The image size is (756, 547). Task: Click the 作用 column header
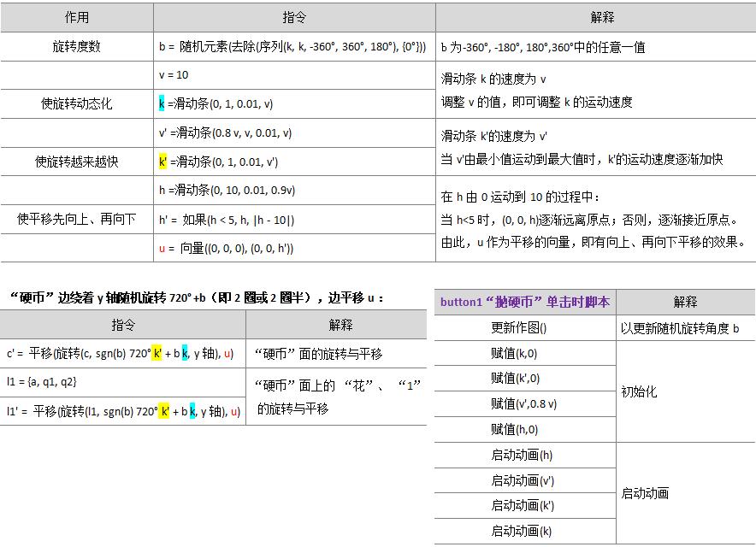click(x=75, y=17)
